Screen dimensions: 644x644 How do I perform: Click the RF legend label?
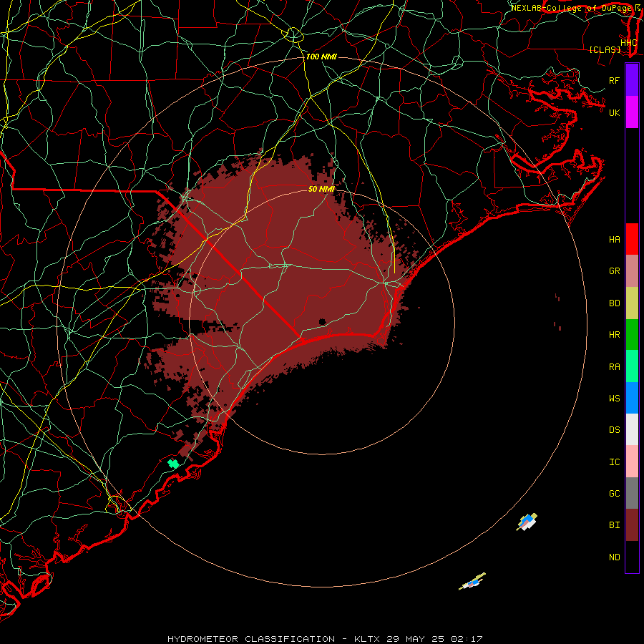(x=614, y=80)
